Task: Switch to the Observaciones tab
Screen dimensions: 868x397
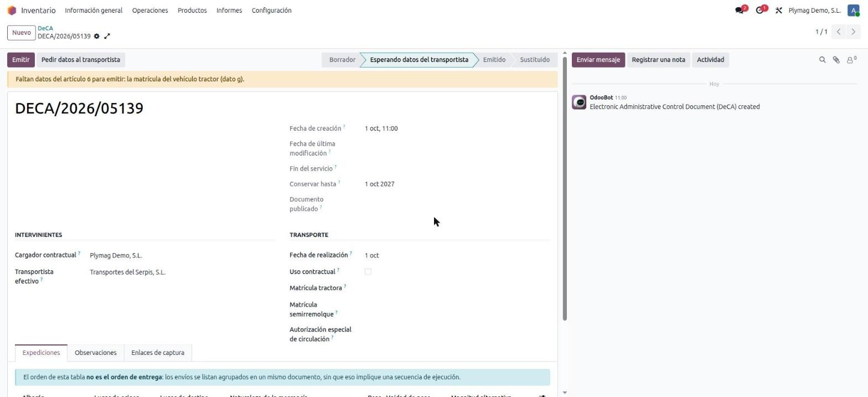Action: click(96, 353)
